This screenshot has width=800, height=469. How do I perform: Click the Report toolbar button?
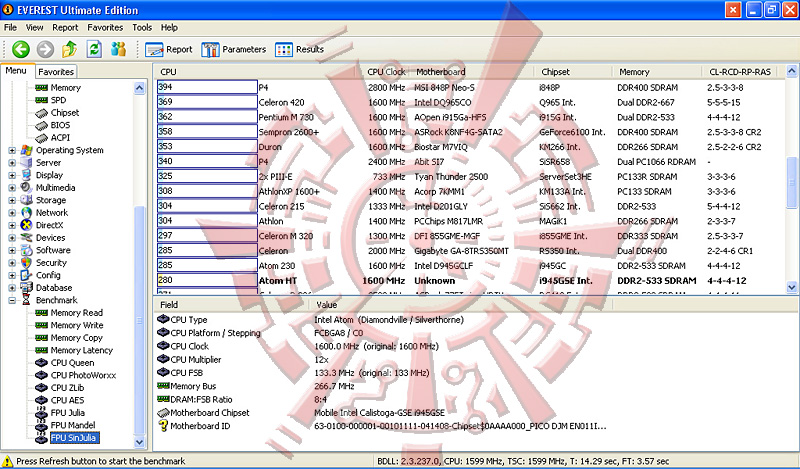click(x=169, y=49)
